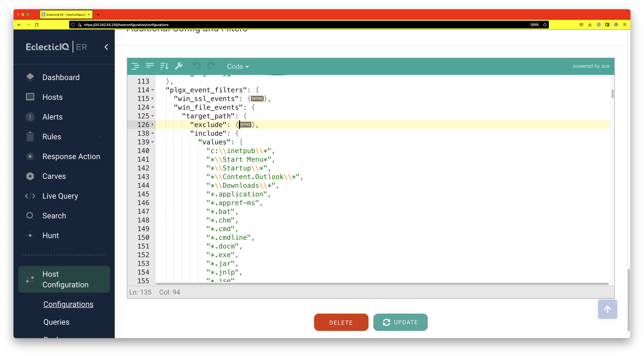
Task: Click the "c:\\inetpub\\*" value line
Action: click(239, 151)
